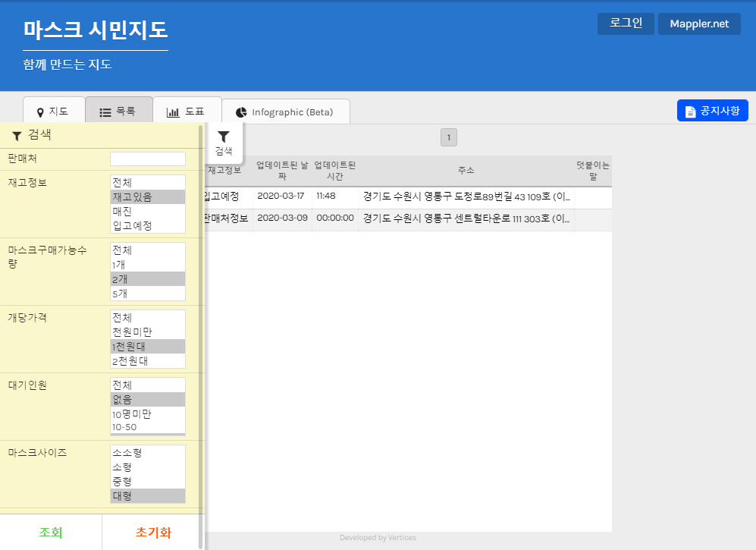Select 없음 waiting option
The height and width of the screenshot is (550, 756).
coord(148,400)
